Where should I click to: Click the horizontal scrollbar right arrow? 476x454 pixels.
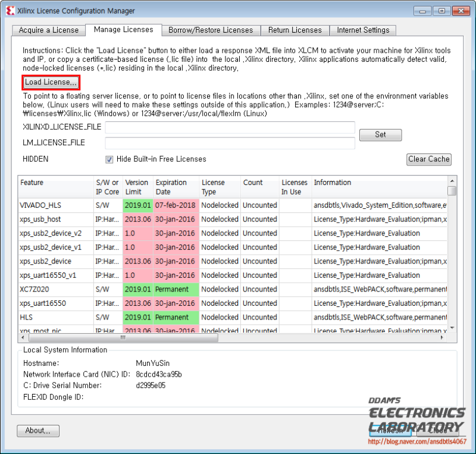[443, 337]
